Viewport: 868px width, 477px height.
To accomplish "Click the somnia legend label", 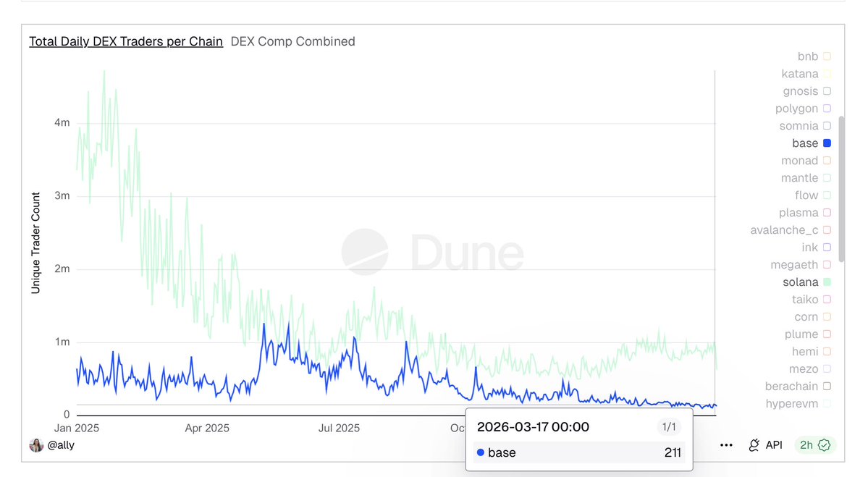I will pos(799,126).
